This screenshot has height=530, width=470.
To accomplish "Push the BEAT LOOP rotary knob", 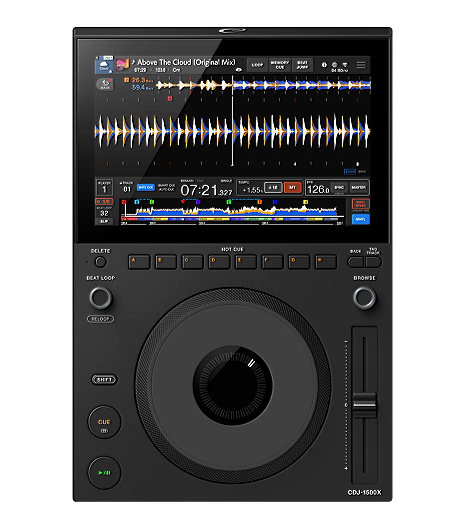I will (x=100, y=298).
